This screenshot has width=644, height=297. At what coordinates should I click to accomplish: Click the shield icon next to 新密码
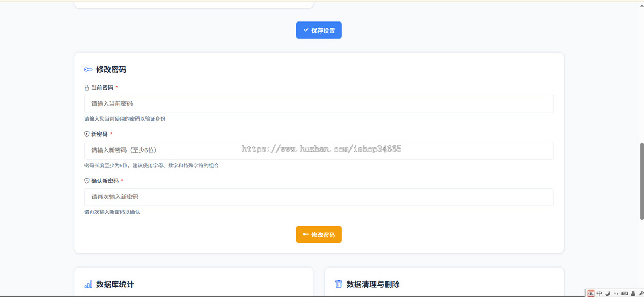click(x=86, y=134)
